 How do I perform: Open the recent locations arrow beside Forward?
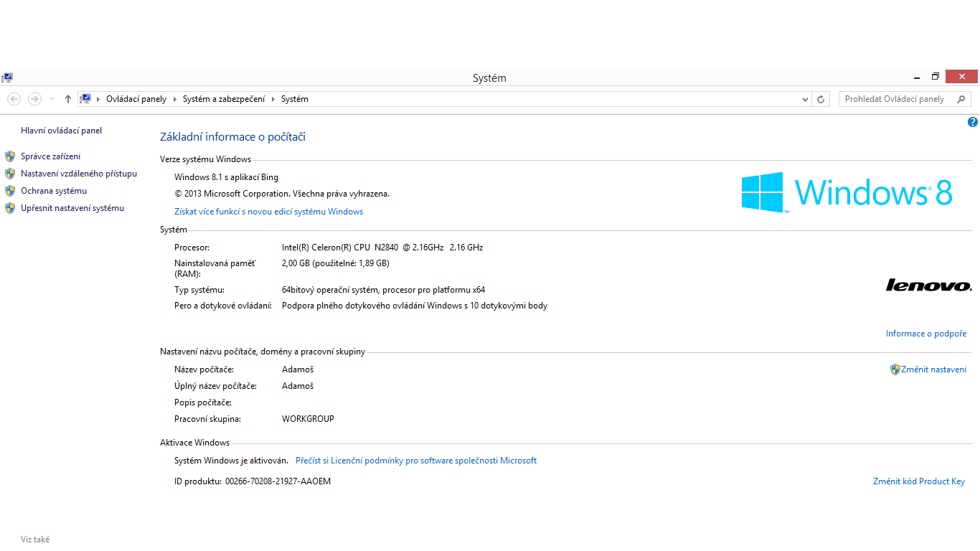52,99
